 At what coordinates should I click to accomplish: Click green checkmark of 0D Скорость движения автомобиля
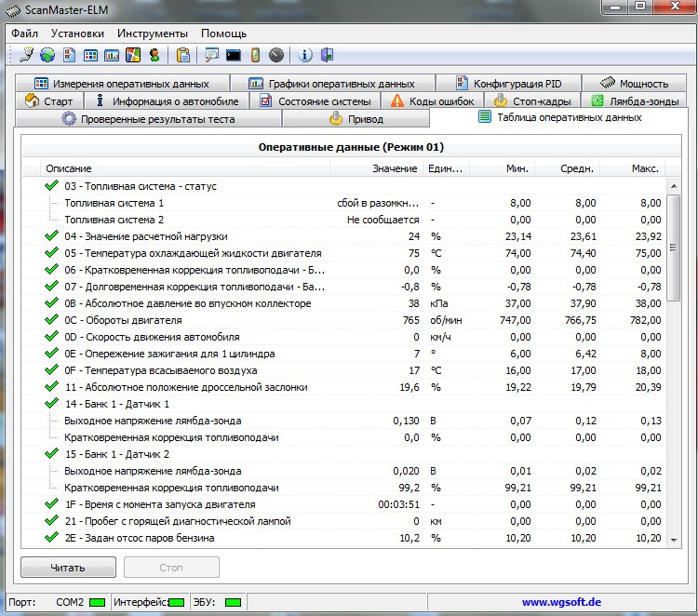(51, 336)
